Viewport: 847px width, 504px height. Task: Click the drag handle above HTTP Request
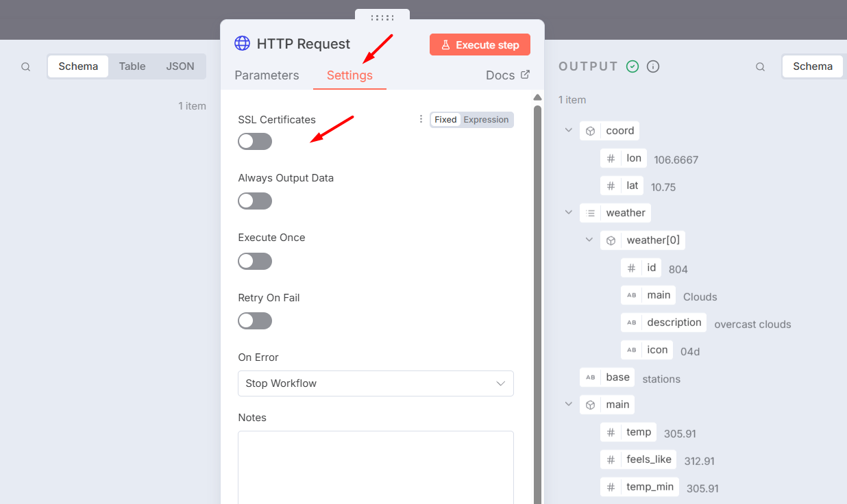382,17
